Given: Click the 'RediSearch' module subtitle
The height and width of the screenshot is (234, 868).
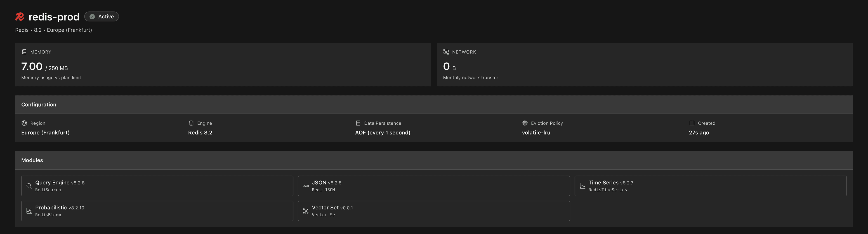Looking at the screenshot, I should click(48, 190).
